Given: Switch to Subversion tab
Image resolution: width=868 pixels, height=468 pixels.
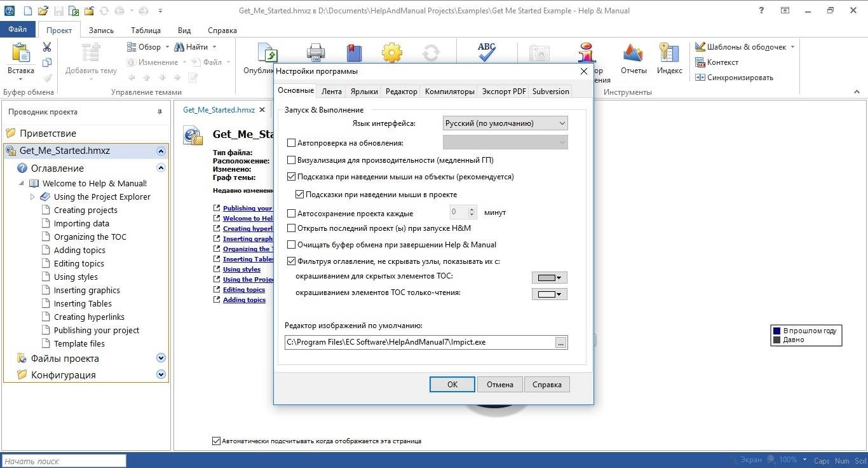Looking at the screenshot, I should (x=551, y=92).
